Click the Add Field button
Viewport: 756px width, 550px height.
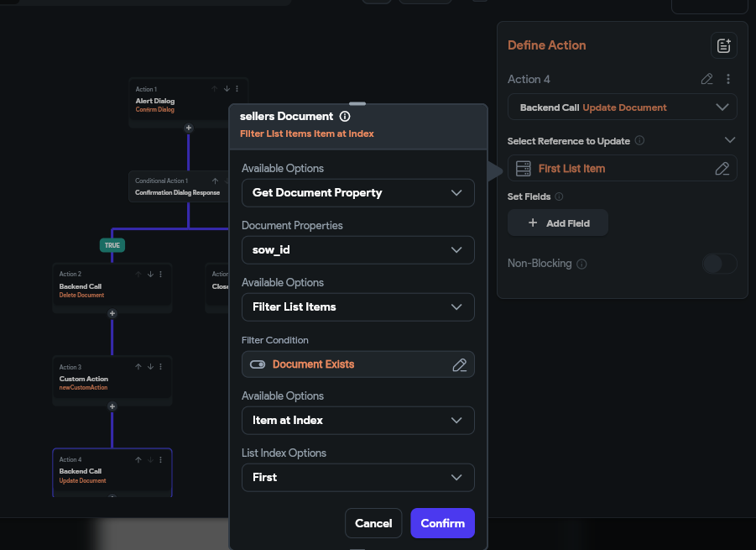pyautogui.click(x=558, y=223)
